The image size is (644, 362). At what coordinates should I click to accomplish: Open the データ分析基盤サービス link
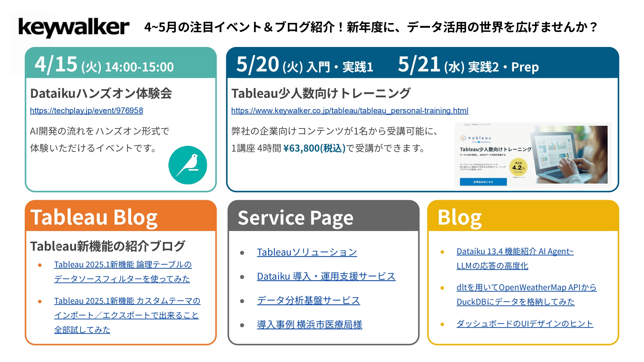308,300
